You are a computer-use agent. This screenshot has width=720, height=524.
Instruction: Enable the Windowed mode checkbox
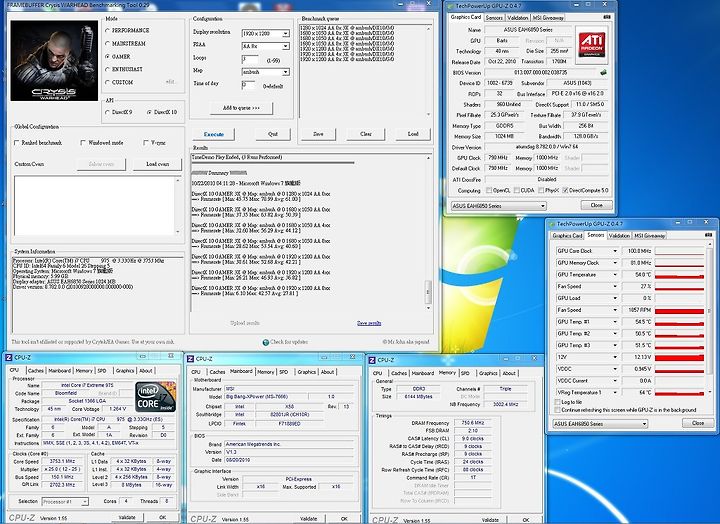[x=83, y=143]
